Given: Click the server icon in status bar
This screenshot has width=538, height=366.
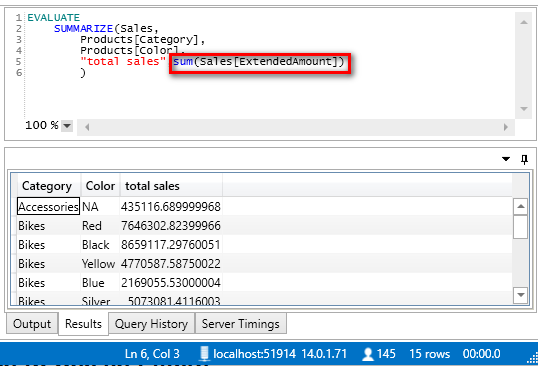Looking at the screenshot, I should coord(204,354).
